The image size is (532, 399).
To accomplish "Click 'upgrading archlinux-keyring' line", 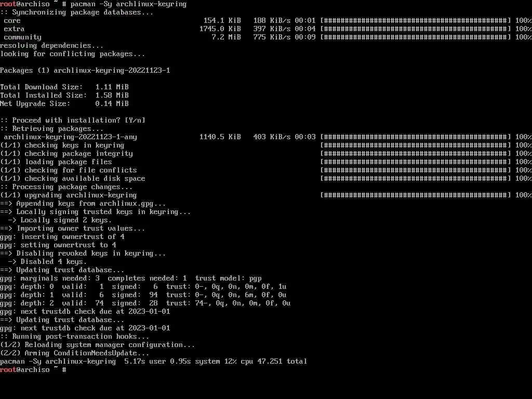I will pyautogui.click(x=69, y=195).
